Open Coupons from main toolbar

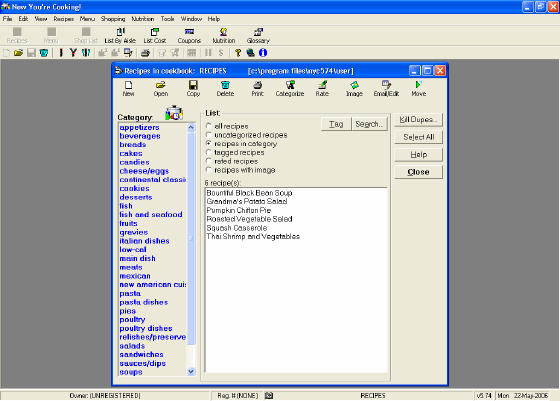pos(189,36)
